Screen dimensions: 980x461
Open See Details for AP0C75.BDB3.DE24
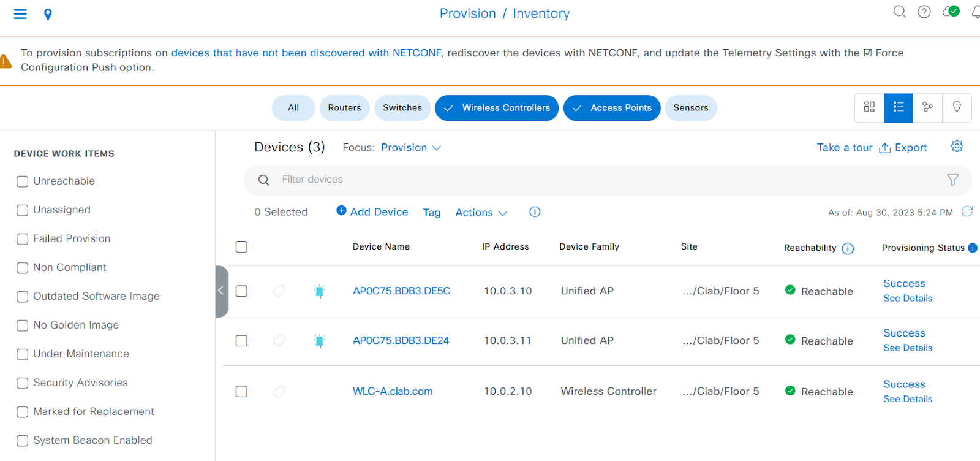[908, 348]
